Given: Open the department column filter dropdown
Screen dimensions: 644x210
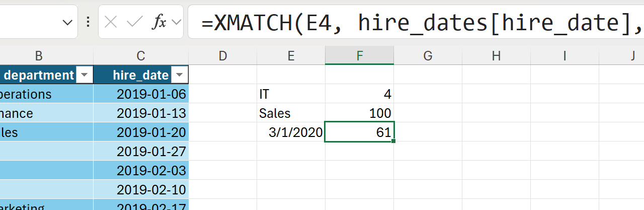Looking at the screenshot, I should point(84,76).
